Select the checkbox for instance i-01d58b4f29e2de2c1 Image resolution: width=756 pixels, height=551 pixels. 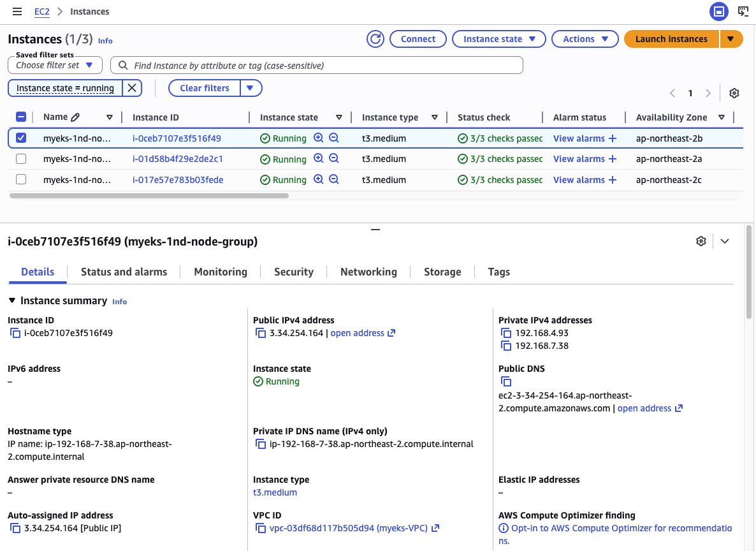point(21,159)
